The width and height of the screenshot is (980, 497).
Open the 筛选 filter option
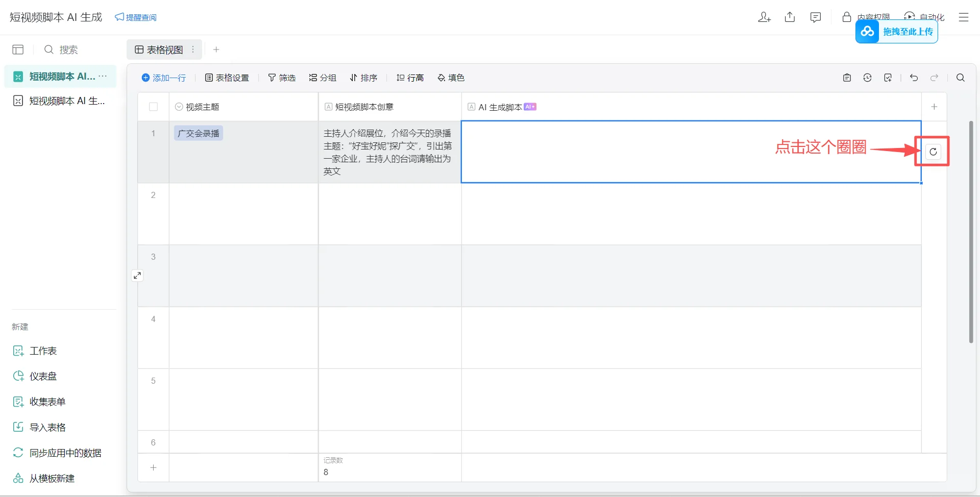coord(282,78)
